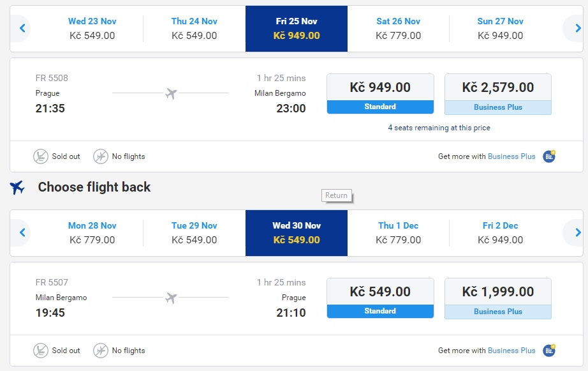Select Tue 29 Nov return date
588x371 pixels.
[195, 233]
